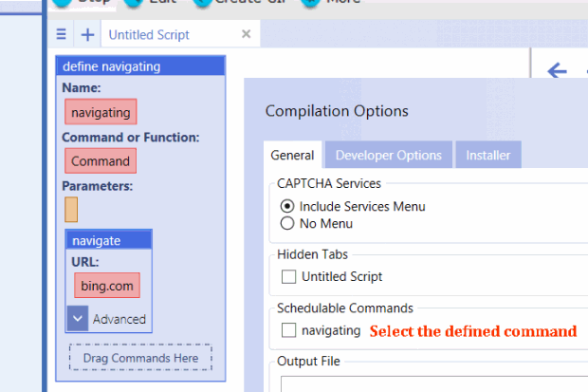The height and width of the screenshot is (392, 588).
Task: Select the define navigating block header
Action: pyautogui.click(x=140, y=66)
